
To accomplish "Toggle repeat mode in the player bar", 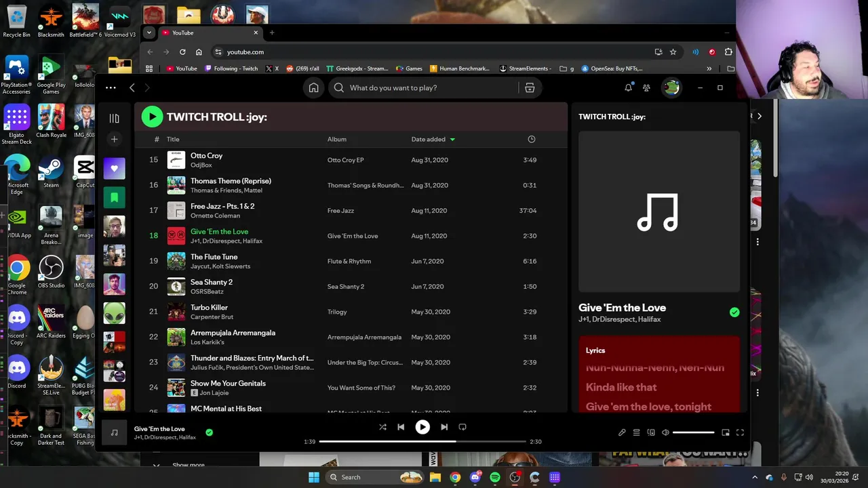I will (x=462, y=427).
